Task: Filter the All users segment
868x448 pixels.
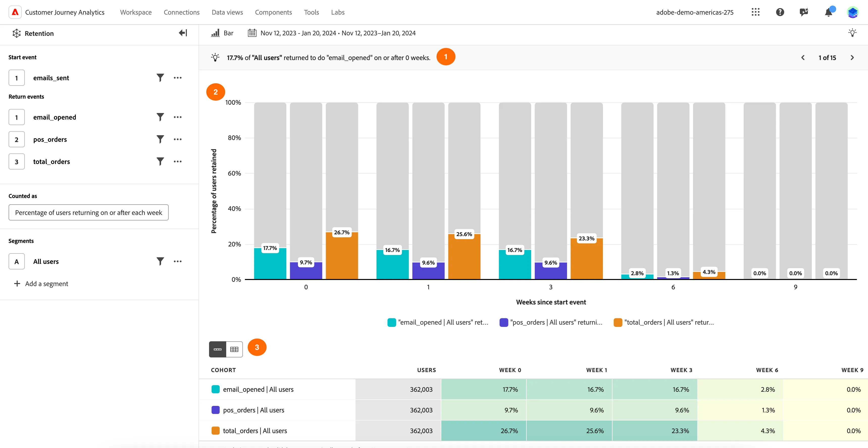Action: 160,262
